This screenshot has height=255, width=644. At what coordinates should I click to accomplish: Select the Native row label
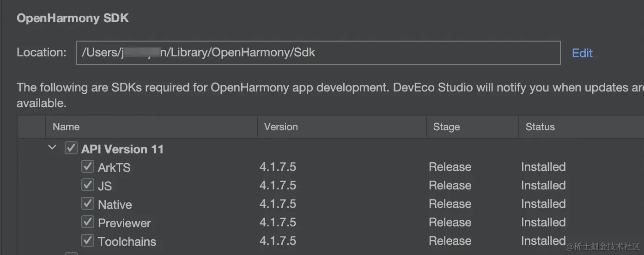click(115, 204)
